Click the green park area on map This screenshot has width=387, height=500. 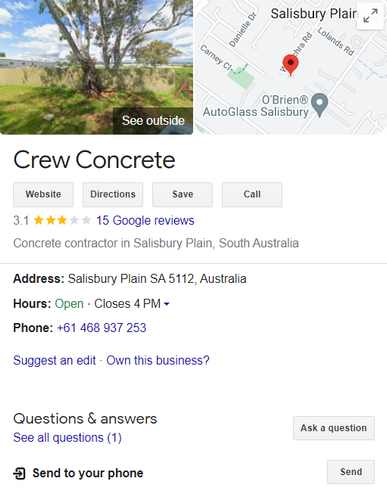pos(241,78)
